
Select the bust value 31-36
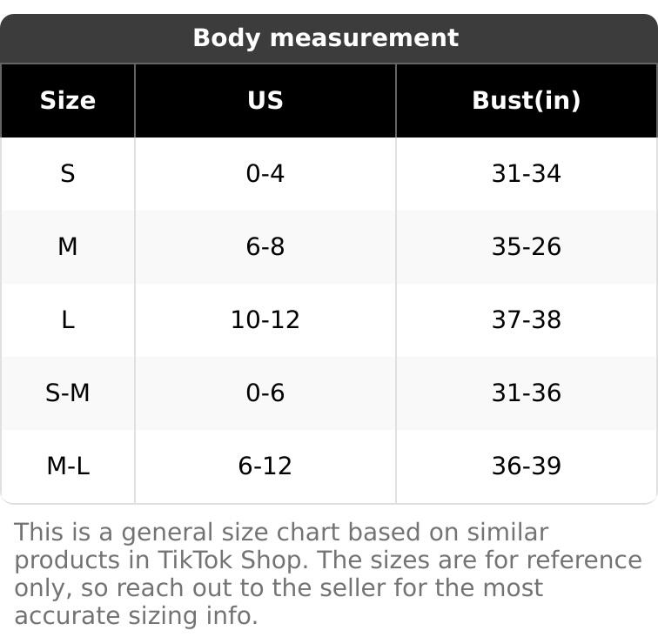tap(526, 393)
